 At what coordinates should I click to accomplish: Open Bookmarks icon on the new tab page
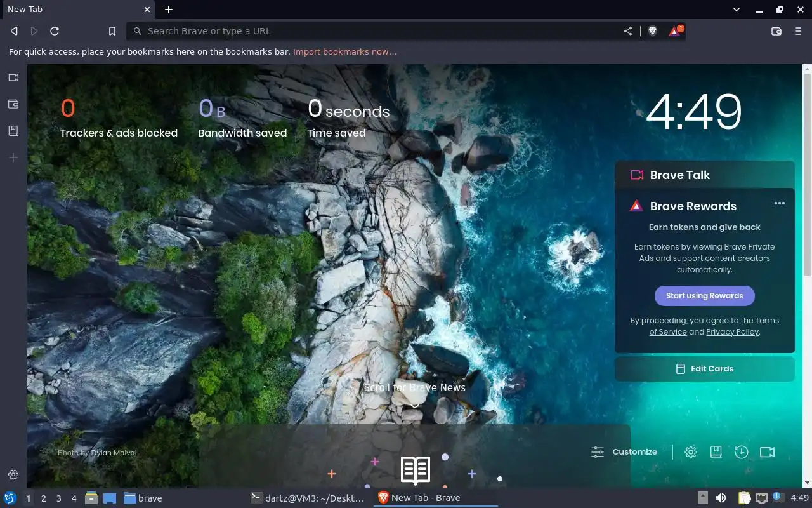click(x=716, y=452)
